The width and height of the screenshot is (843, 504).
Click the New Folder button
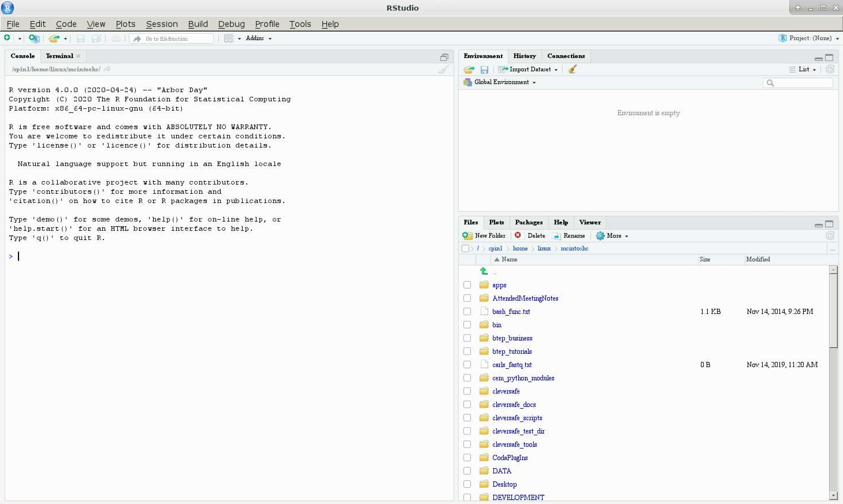[x=485, y=235]
